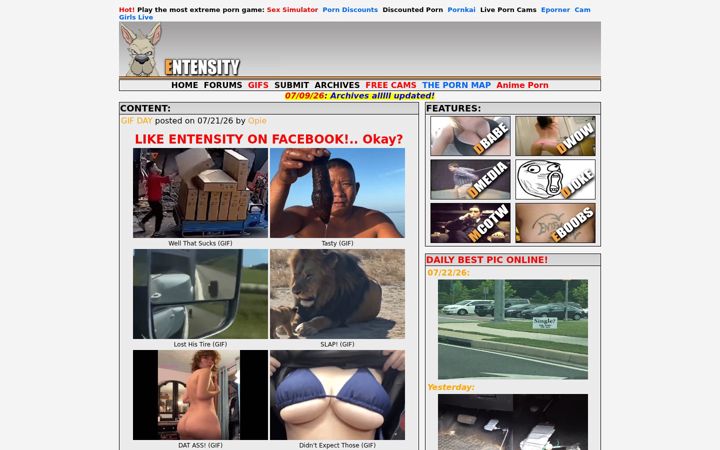Image resolution: width=720 pixels, height=450 pixels.
Task: Open the SLAP! GIF lion thumbnail
Action: (338, 294)
